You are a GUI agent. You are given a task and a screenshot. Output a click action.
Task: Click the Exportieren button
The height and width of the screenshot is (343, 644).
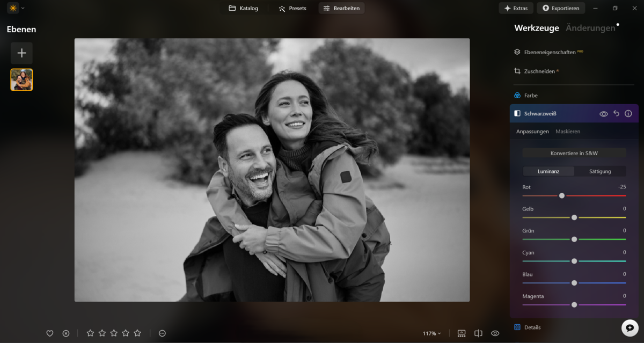click(x=560, y=8)
